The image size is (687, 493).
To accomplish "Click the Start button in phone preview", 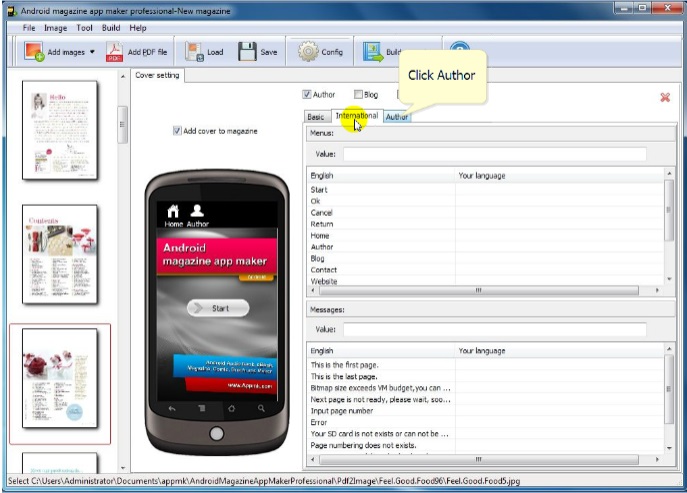I will [x=218, y=308].
